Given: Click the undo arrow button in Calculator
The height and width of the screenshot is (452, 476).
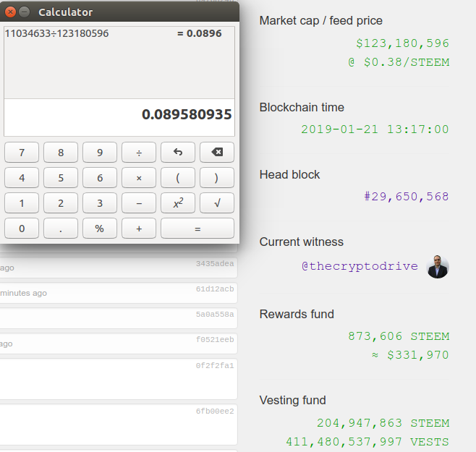Looking at the screenshot, I should point(178,152).
